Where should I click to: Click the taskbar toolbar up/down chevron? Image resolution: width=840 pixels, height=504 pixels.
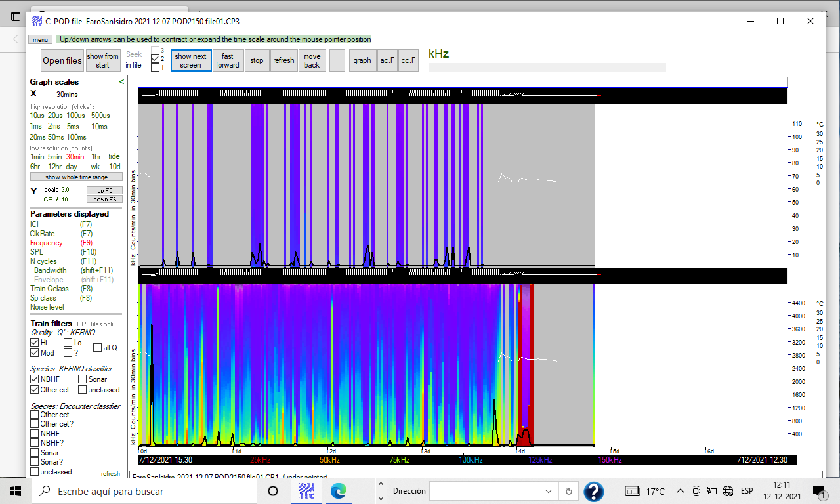click(380, 491)
